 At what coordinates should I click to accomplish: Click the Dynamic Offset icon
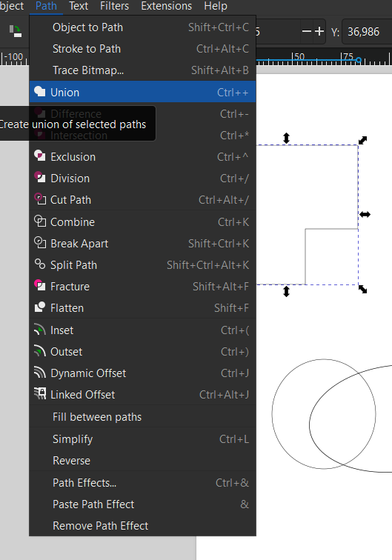tap(40, 373)
